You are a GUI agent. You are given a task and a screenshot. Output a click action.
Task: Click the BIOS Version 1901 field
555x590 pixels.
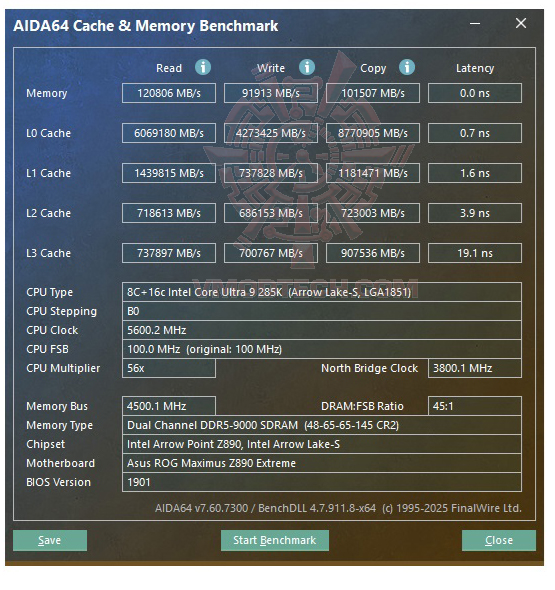tap(322, 482)
